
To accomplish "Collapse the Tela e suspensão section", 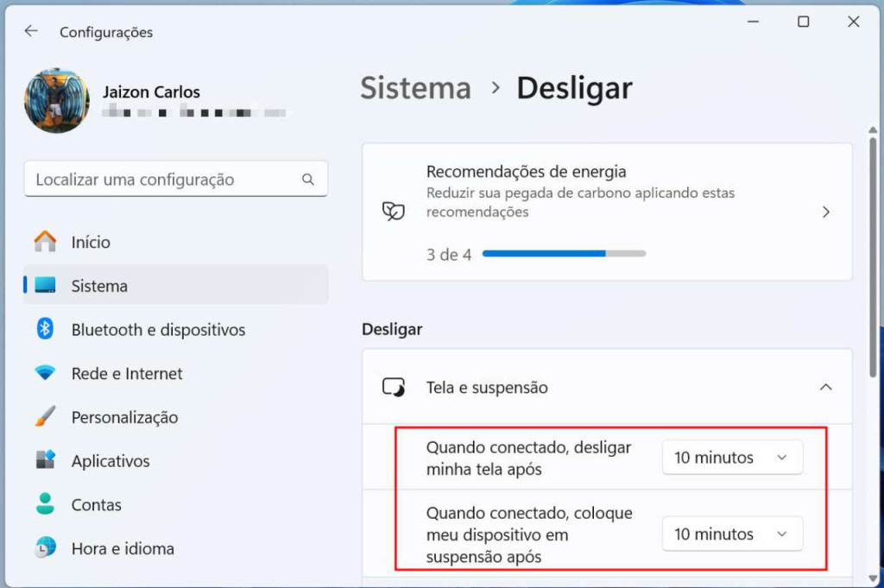I will 826,388.
